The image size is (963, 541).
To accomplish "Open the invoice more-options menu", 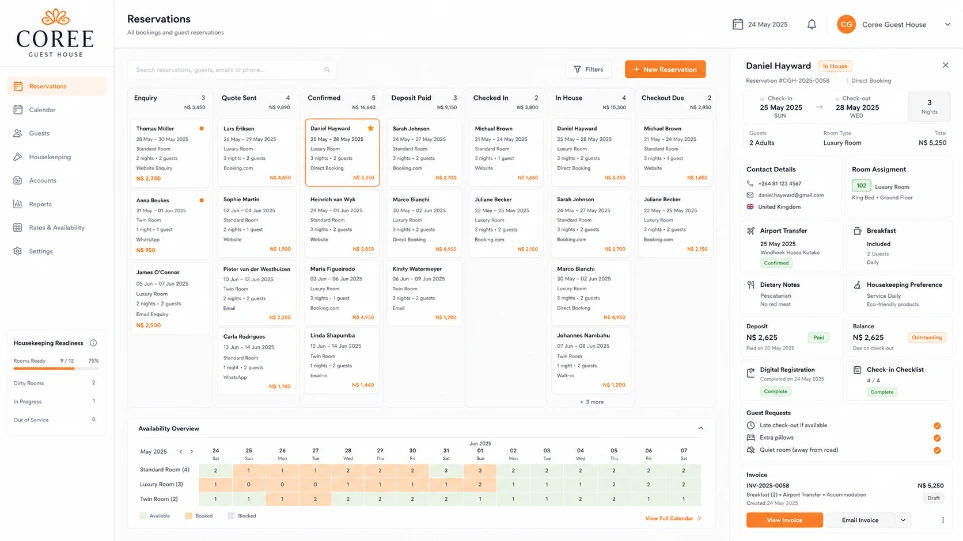I will tap(943, 520).
